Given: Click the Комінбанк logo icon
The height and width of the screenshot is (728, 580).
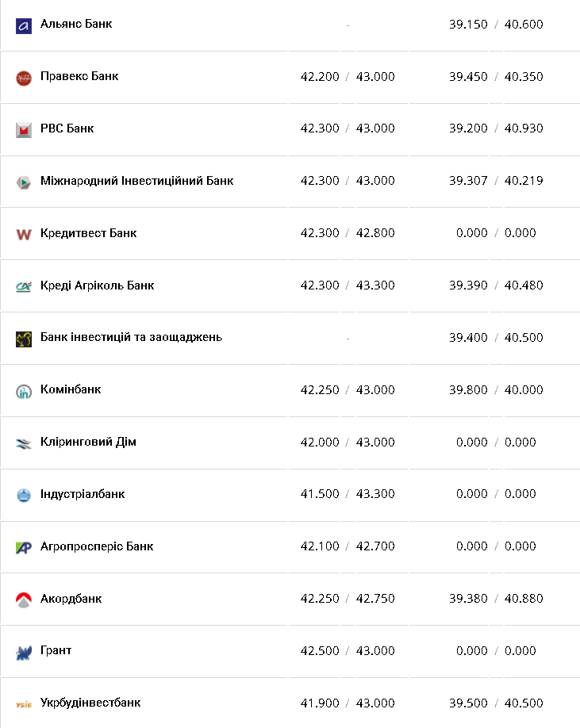Looking at the screenshot, I should point(23,391).
